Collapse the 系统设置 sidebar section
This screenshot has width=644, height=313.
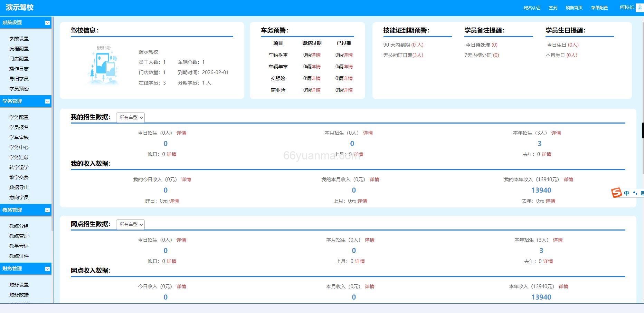point(47,23)
